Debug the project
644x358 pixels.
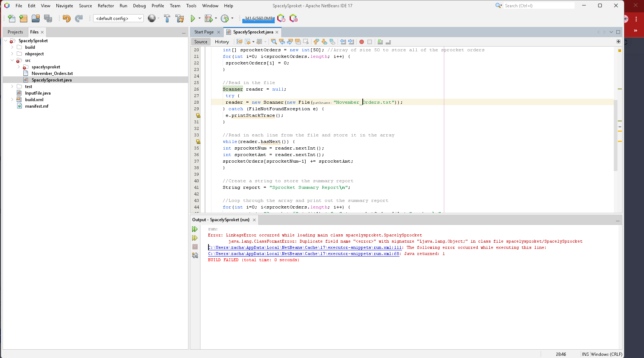[x=208, y=18]
